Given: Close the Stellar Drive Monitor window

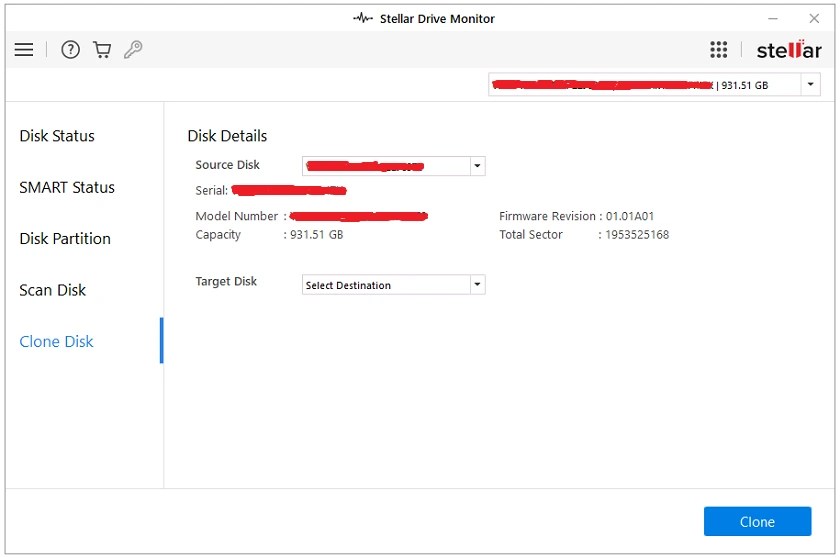Looking at the screenshot, I should [x=814, y=19].
